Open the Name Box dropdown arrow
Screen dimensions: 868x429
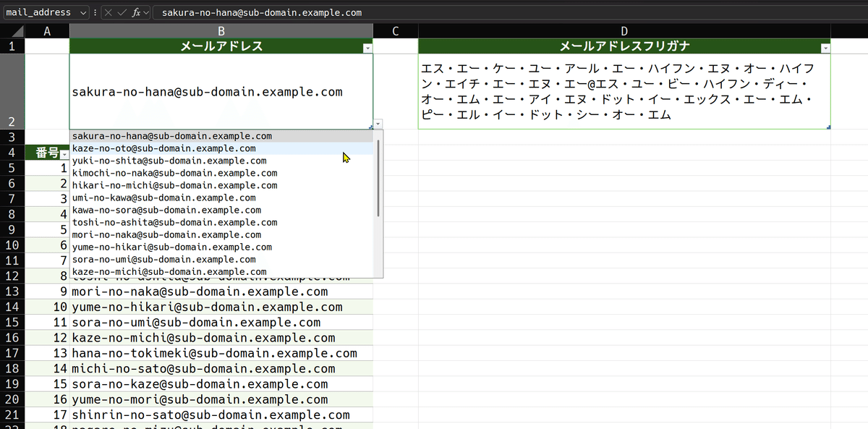82,12
